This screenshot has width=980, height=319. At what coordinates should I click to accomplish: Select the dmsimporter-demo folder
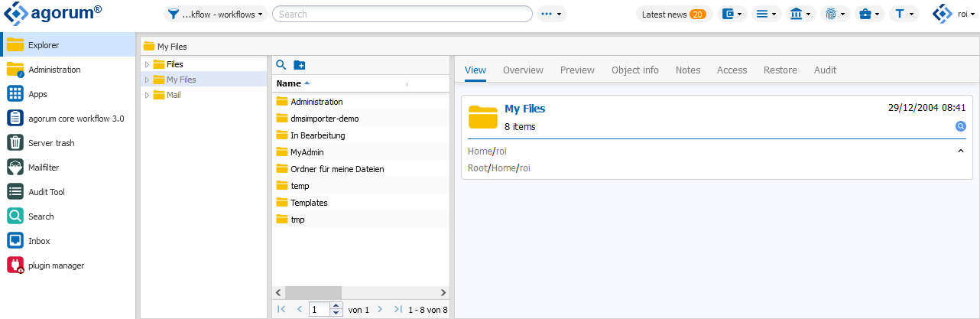(361, 118)
